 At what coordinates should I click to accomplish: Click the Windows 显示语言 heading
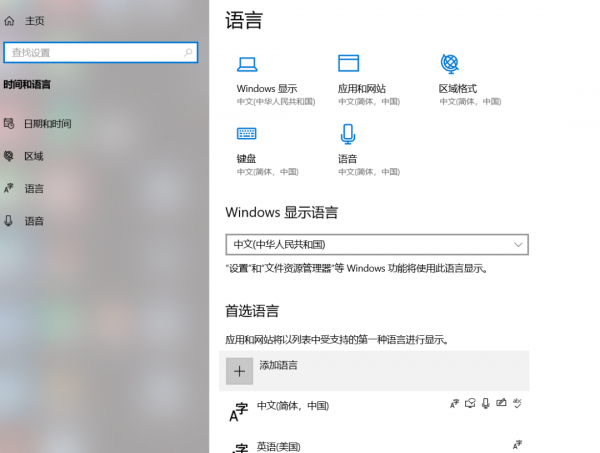[x=282, y=212]
